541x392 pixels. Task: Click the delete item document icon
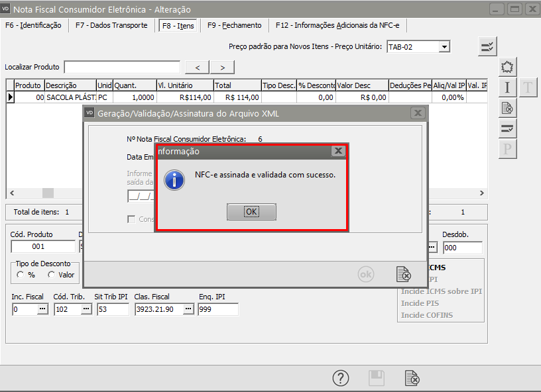coord(507,108)
